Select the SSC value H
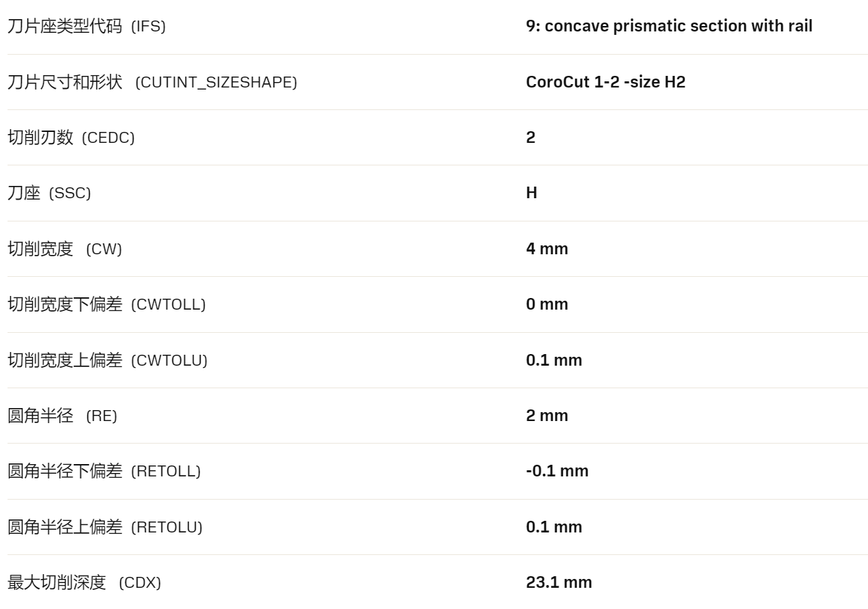This screenshot has width=868, height=609. click(x=531, y=193)
